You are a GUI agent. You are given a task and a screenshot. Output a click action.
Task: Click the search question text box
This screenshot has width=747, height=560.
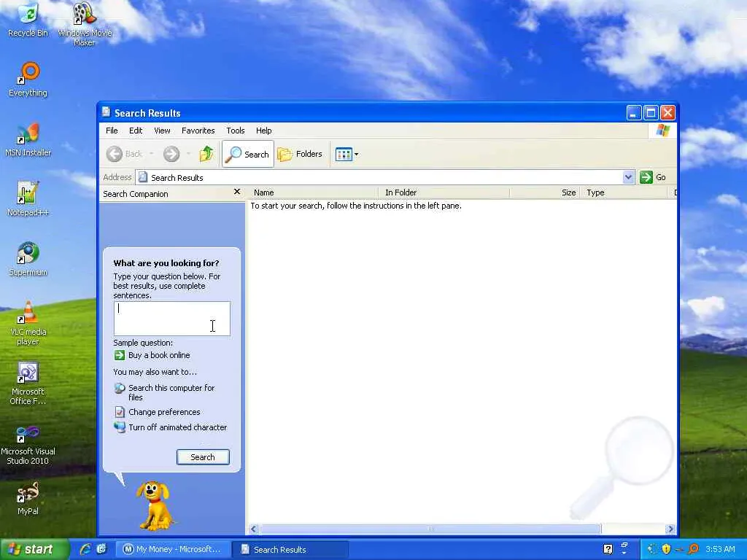click(x=171, y=319)
